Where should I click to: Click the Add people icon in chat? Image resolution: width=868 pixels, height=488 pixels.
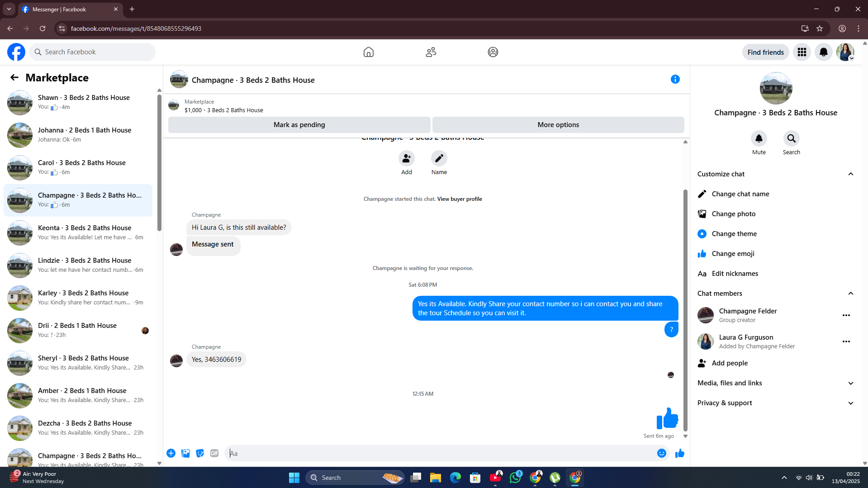pyautogui.click(x=407, y=158)
